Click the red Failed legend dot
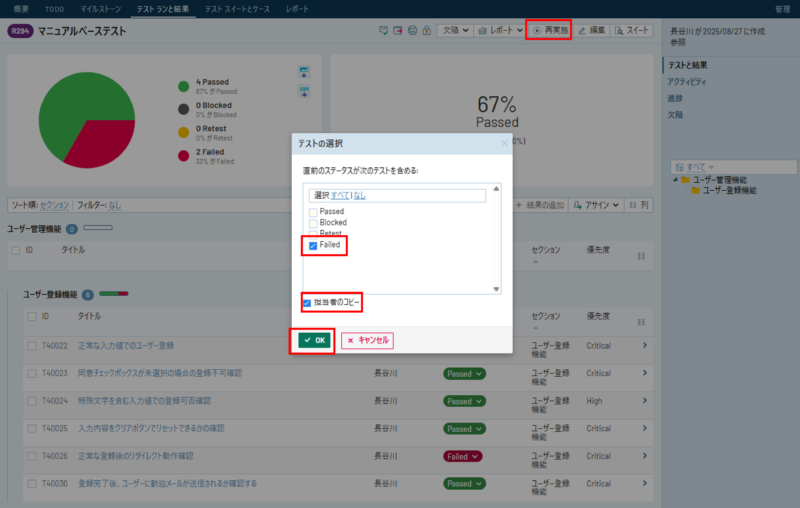This screenshot has width=800, height=508. 184,156
